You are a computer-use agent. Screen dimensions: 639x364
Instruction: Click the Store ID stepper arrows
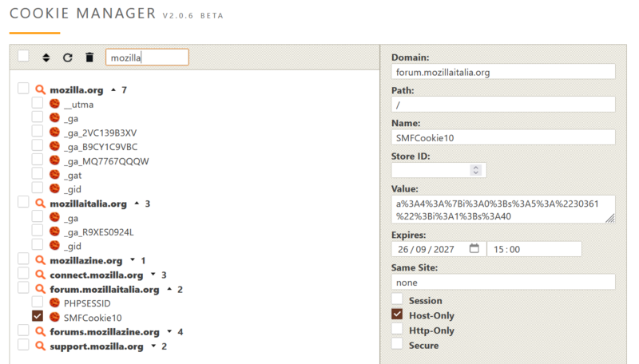pos(475,170)
